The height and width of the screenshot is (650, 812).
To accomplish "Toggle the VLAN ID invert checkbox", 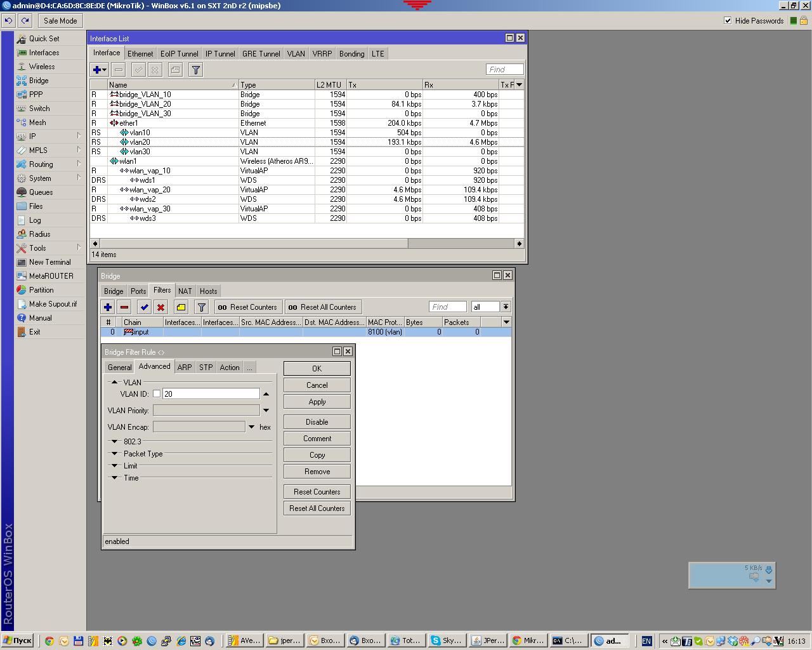I will pos(157,394).
